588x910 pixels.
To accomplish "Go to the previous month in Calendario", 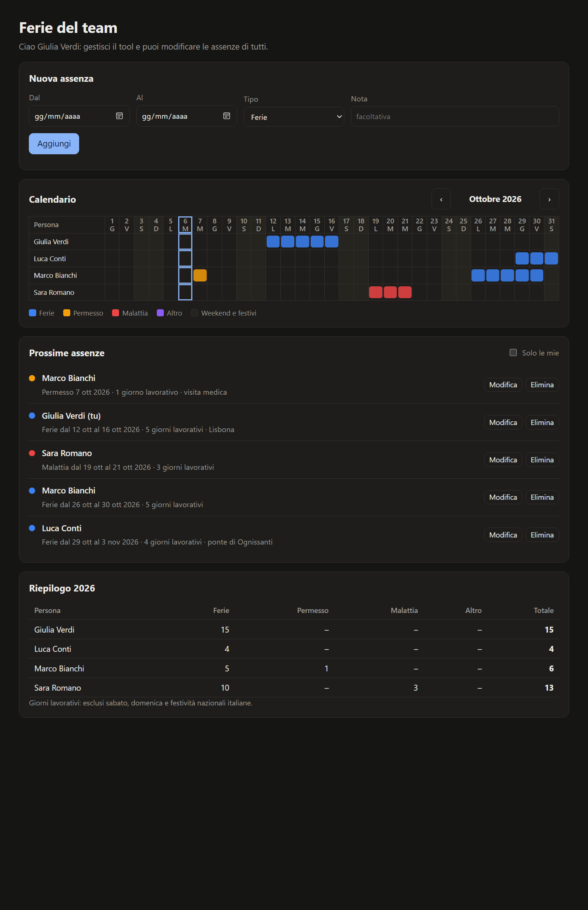I will (x=441, y=199).
